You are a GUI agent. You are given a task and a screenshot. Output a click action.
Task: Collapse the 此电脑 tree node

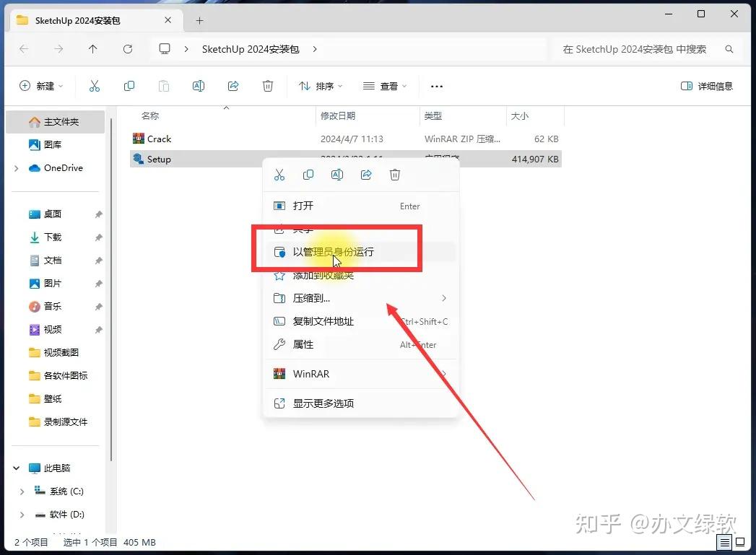click(x=17, y=468)
